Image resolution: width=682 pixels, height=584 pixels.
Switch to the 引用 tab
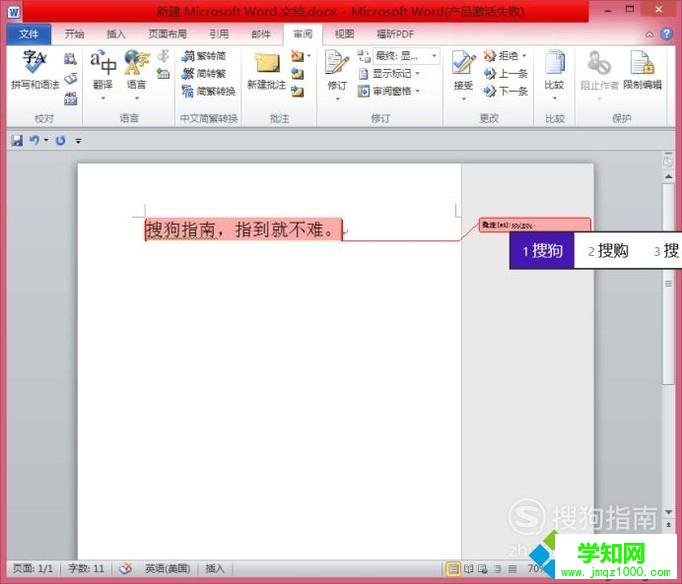point(219,34)
